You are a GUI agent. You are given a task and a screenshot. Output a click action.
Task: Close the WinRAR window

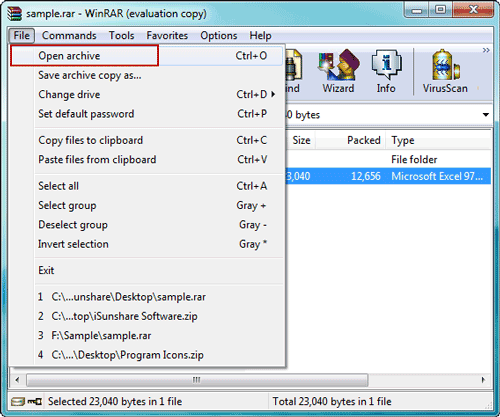[473, 10]
